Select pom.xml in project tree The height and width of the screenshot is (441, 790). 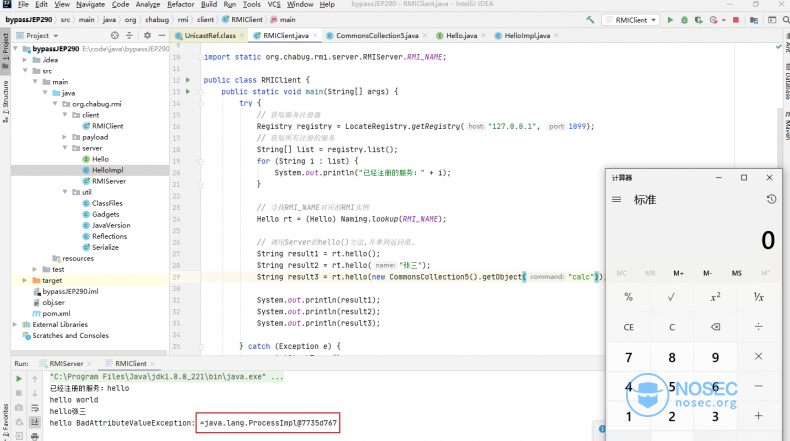56,313
